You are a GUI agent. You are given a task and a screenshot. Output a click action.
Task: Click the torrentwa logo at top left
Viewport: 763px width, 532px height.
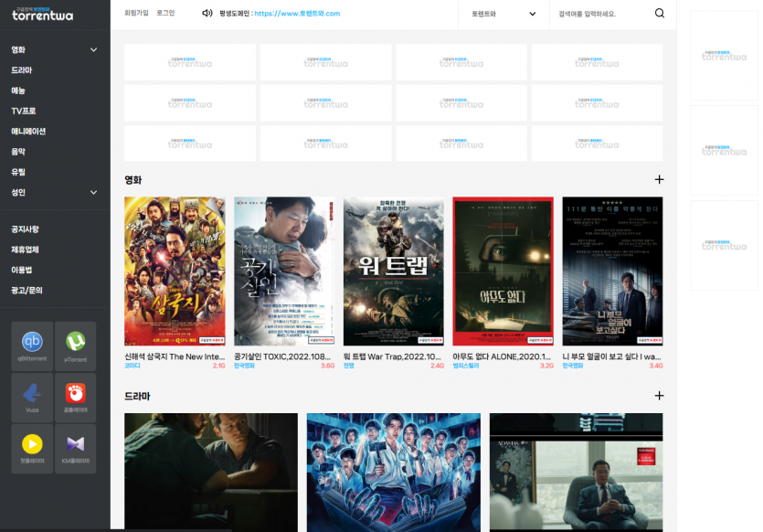pyautogui.click(x=43, y=14)
